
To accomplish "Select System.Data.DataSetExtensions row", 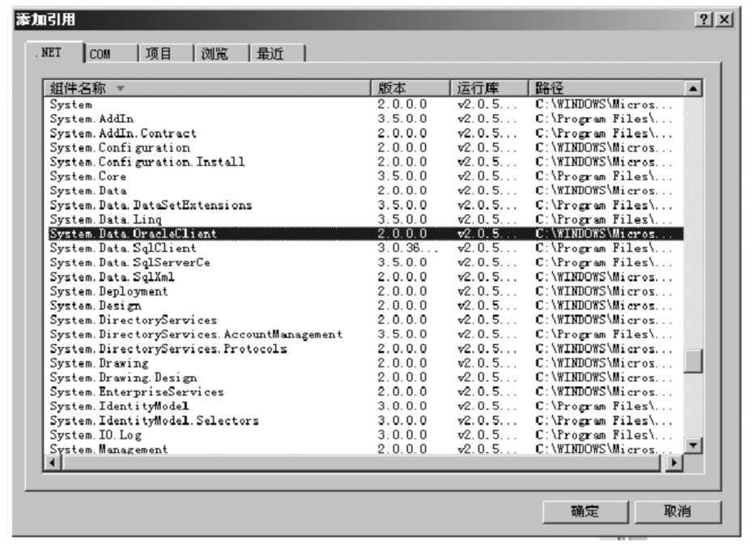I will tap(366, 206).
